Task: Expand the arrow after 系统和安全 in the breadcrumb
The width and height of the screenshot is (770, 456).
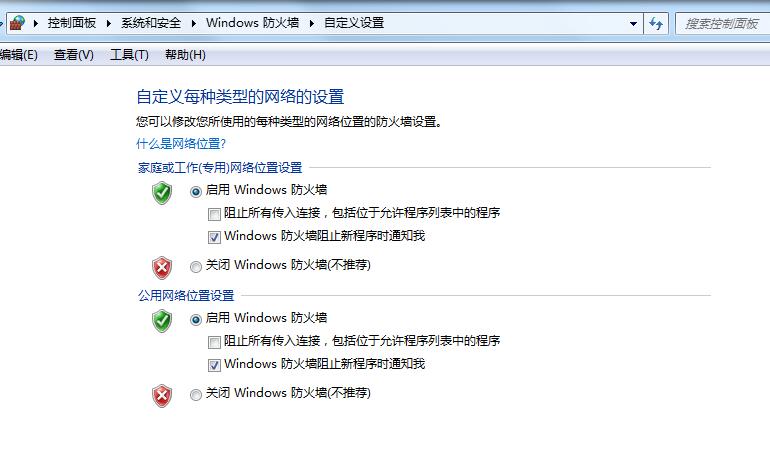Action: click(194, 23)
